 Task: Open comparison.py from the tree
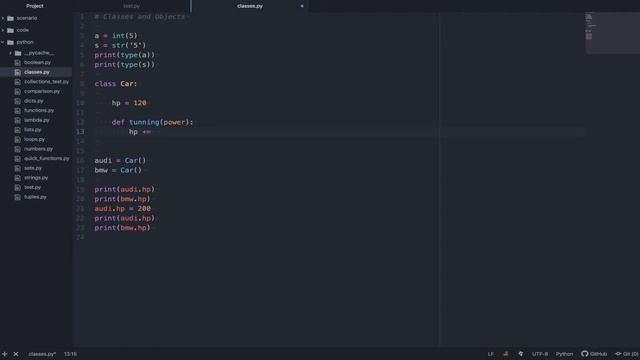point(42,91)
